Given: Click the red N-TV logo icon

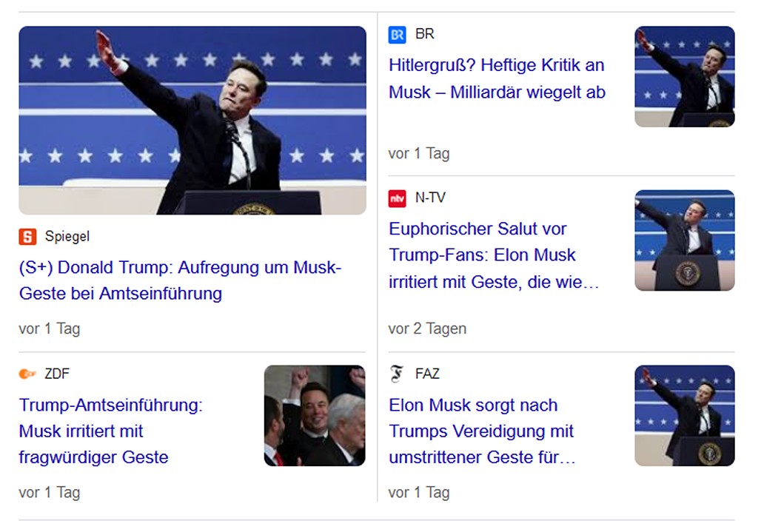Looking at the screenshot, I should pos(398,198).
